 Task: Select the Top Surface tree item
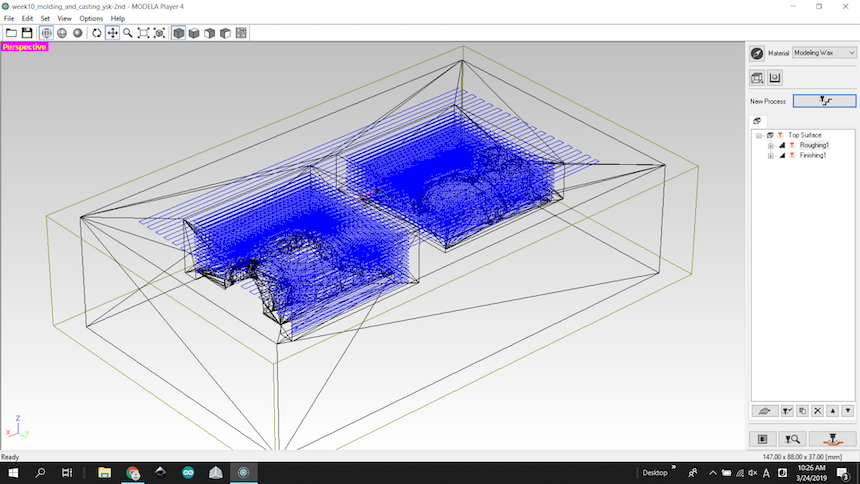tap(805, 135)
